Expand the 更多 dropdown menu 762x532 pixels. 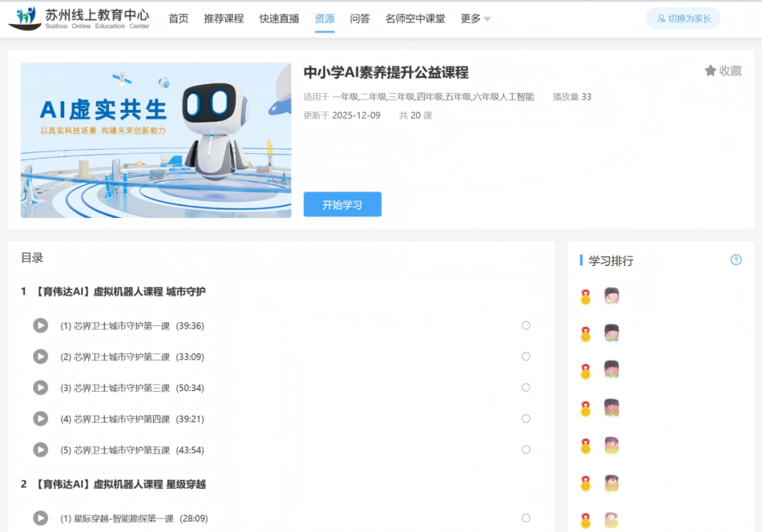475,19
